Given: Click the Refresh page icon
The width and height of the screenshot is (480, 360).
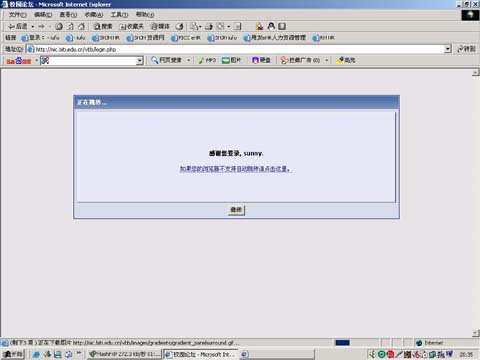Looking at the screenshot, I should click(70, 26).
